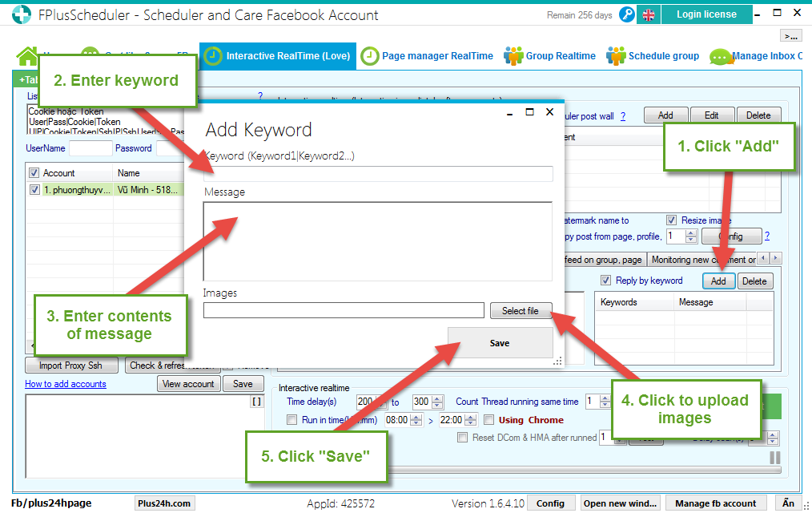Click the View account button
Screen dimensions: 812x513
pyautogui.click(x=188, y=384)
